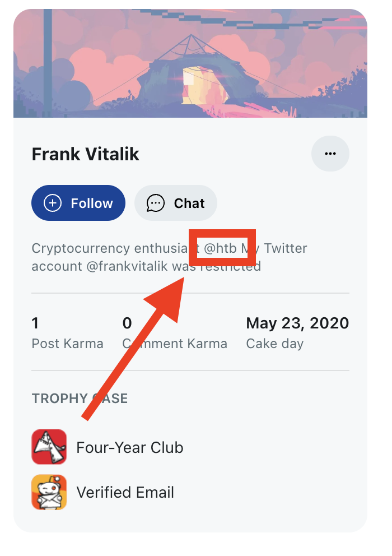Click the Follow button
Viewport: 392px width, 556px height.
78,203
